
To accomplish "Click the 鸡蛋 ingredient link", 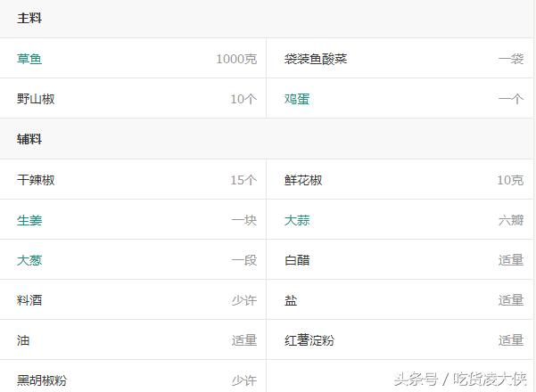I will (297, 99).
